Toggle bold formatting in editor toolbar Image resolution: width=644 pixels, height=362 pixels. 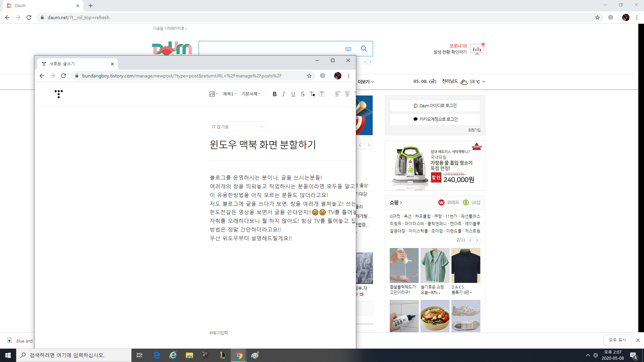tap(274, 94)
